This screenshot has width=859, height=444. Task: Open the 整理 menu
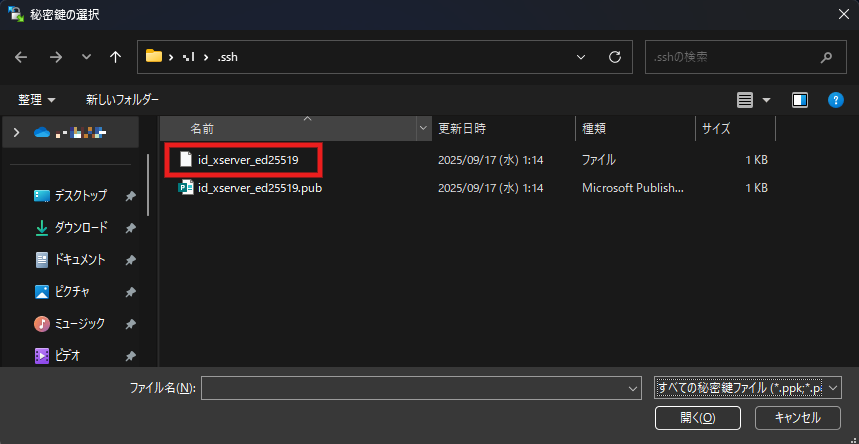(x=36, y=100)
